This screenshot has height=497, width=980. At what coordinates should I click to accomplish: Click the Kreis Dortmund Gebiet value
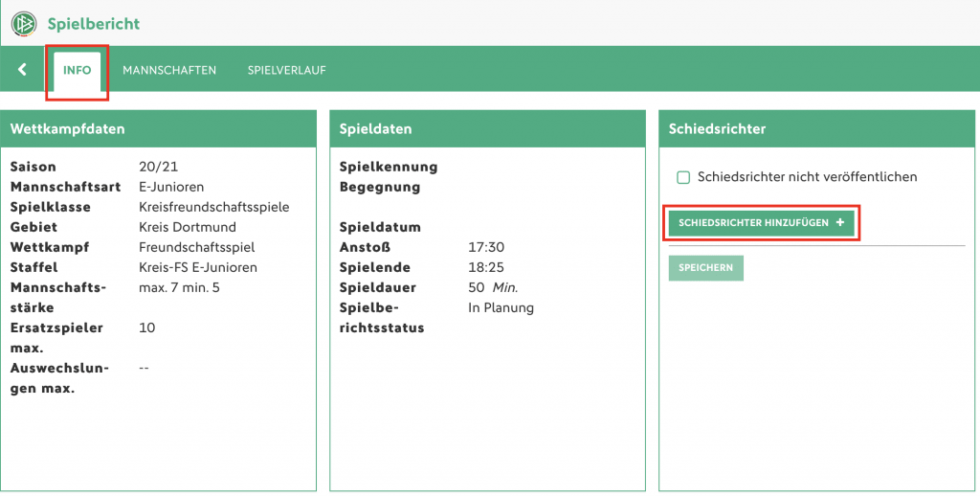[x=188, y=227]
